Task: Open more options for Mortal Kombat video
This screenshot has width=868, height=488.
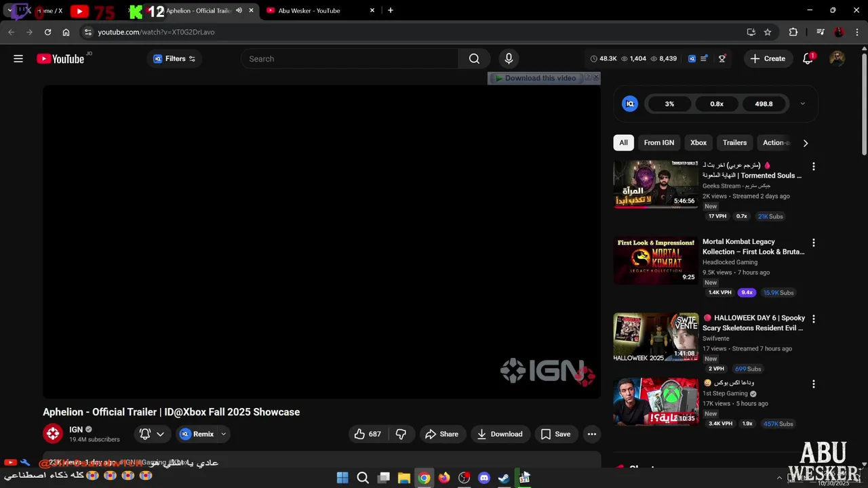Action: [x=814, y=243]
